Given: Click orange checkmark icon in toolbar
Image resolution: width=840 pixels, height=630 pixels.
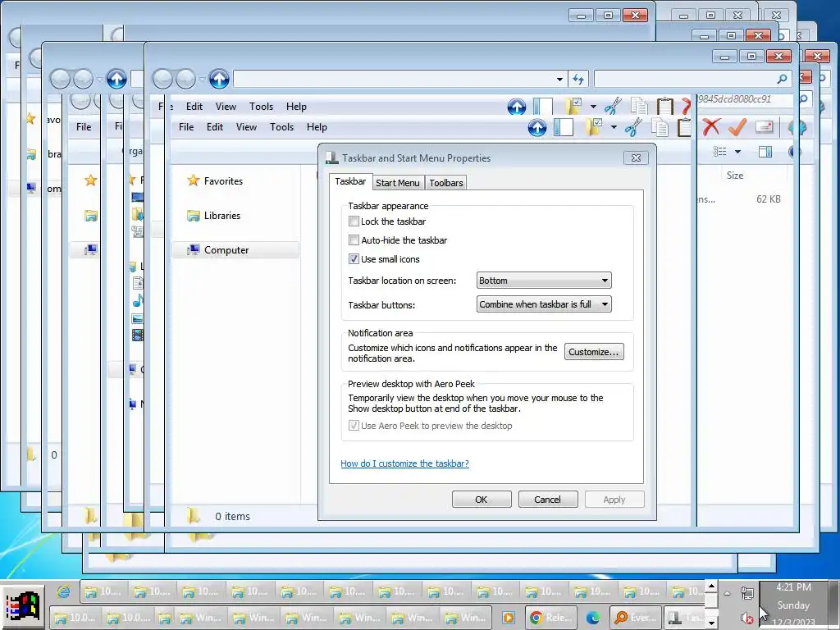Looking at the screenshot, I should click(x=737, y=127).
